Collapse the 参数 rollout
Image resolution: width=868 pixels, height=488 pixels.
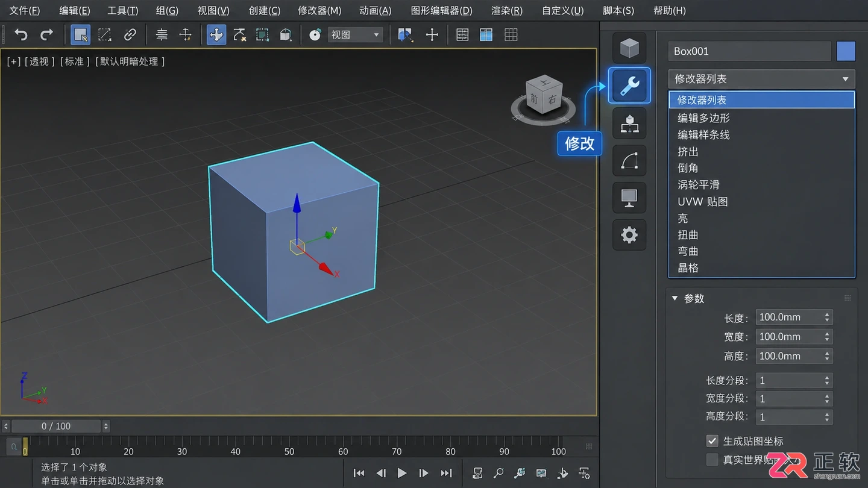click(675, 298)
